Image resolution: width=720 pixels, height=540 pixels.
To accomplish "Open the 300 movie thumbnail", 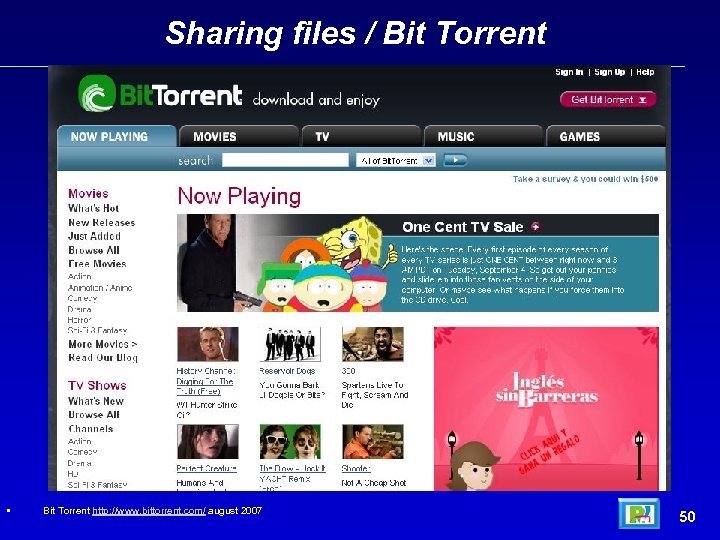I will (373, 344).
